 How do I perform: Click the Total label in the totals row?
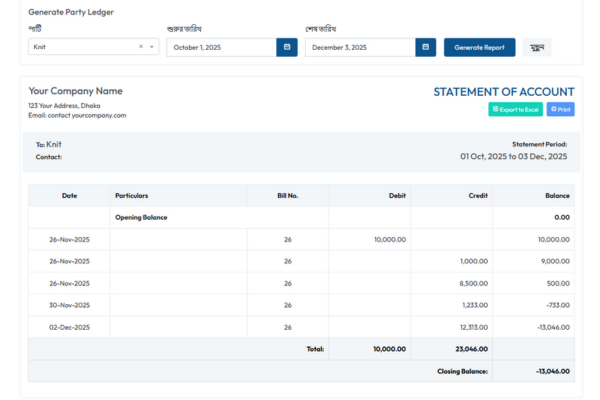click(315, 349)
